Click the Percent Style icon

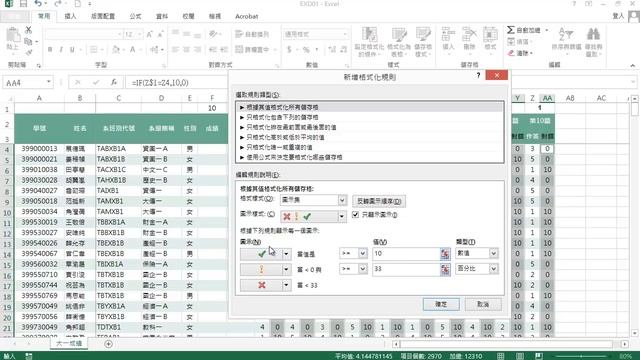pyautogui.click(x=306, y=50)
